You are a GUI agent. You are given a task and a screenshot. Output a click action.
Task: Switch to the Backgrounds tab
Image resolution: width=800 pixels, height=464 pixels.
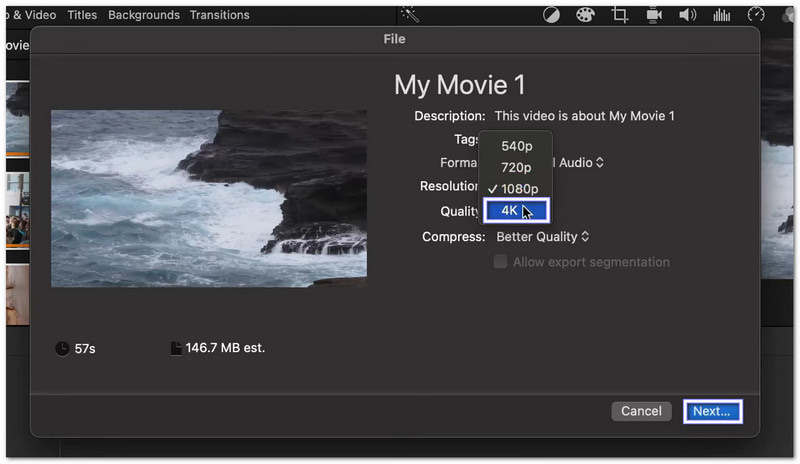pyautogui.click(x=144, y=15)
